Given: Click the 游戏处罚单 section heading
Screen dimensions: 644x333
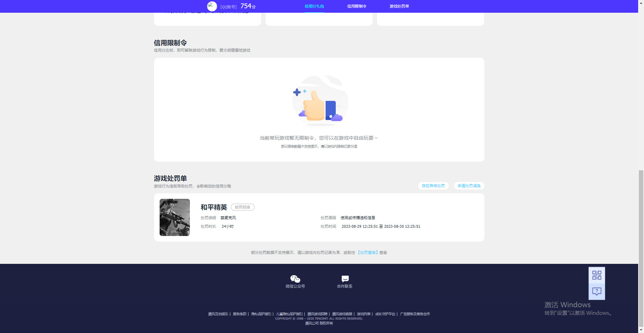Looking at the screenshot, I should tap(170, 178).
